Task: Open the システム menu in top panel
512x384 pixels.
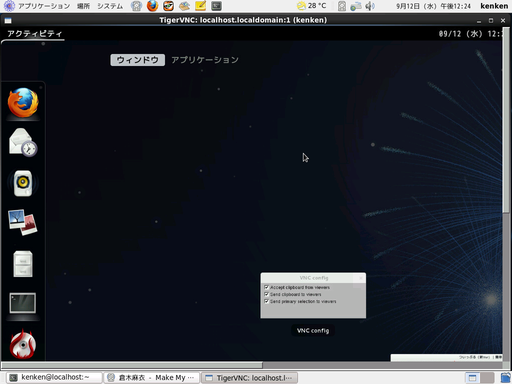Action: click(x=110, y=6)
